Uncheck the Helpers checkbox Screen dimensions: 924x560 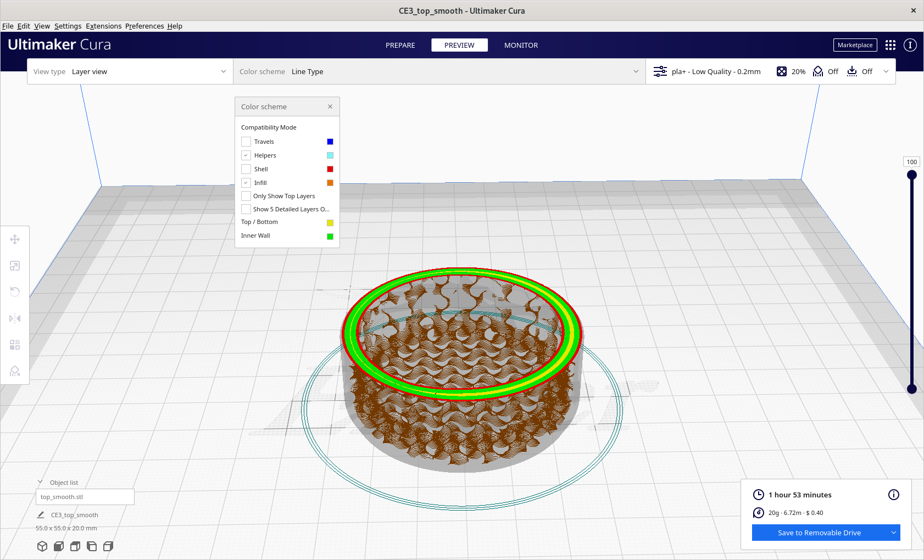(x=246, y=155)
